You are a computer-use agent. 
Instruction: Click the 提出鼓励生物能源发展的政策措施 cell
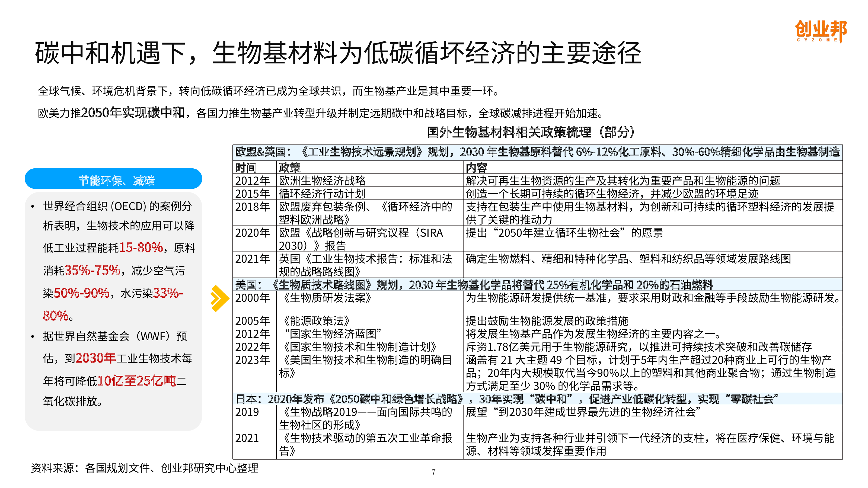point(653,321)
